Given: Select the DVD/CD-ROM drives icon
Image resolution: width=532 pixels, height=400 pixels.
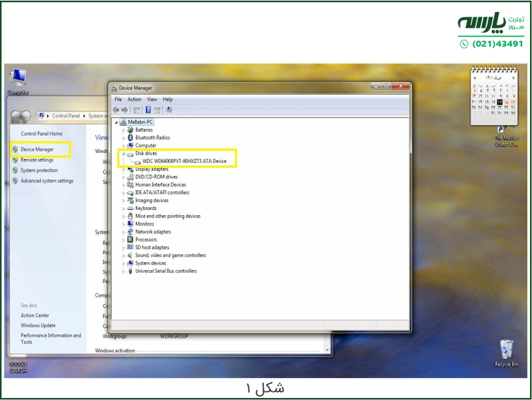Looking at the screenshot, I should point(130,177).
